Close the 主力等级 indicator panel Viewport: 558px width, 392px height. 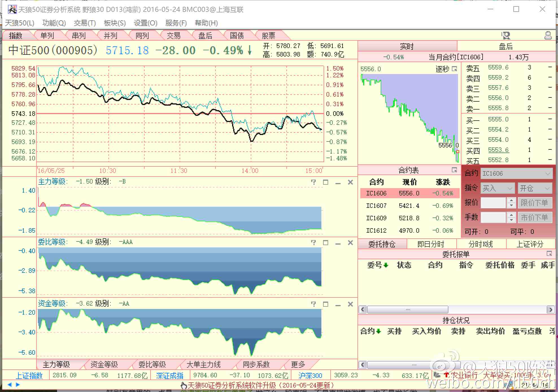tap(350, 182)
